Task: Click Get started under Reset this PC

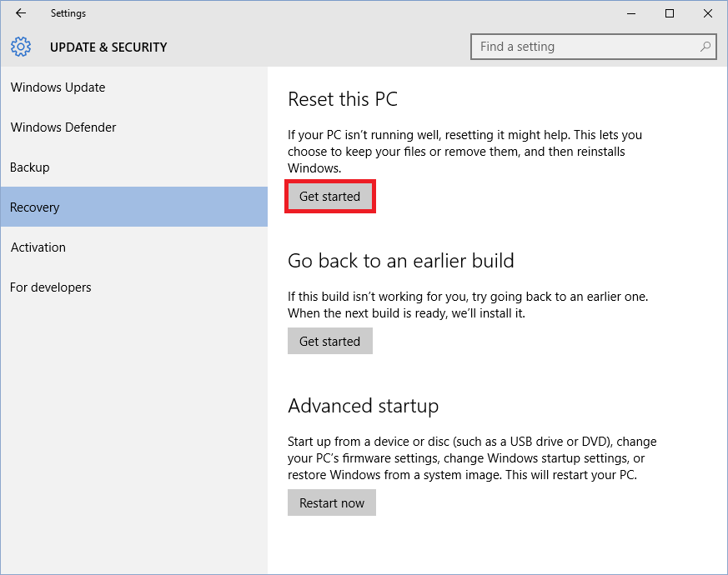Action: pos(329,197)
